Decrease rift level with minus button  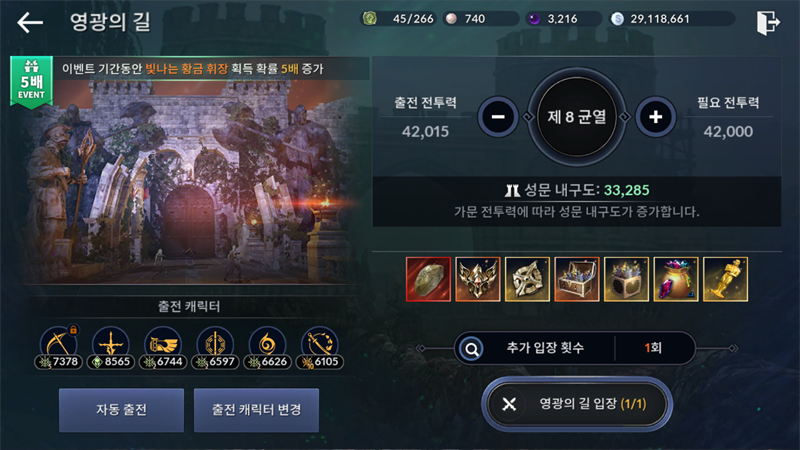498,117
